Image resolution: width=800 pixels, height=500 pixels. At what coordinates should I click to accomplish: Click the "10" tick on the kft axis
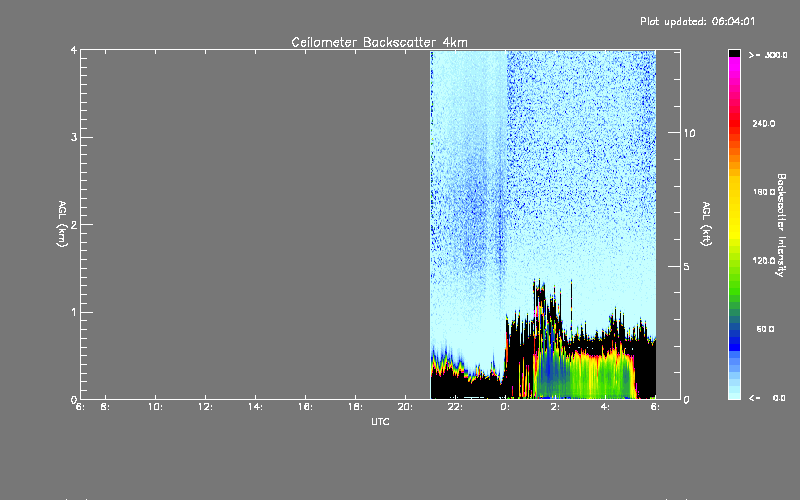(x=689, y=133)
